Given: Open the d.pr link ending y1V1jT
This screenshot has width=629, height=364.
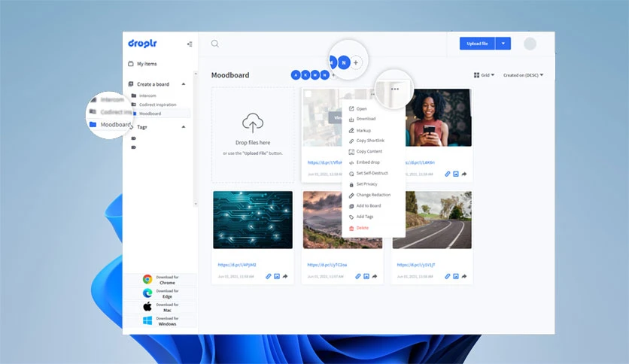Looking at the screenshot, I should tap(416, 265).
